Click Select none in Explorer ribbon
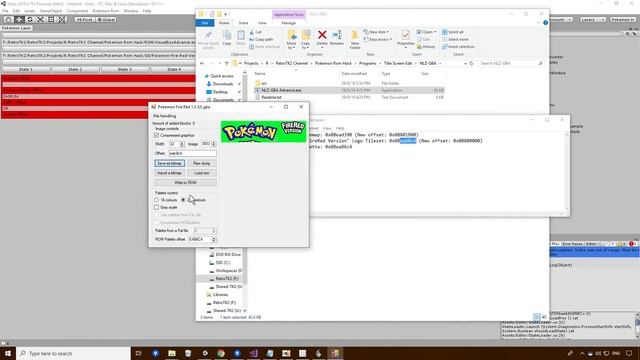The width and height of the screenshot is (640, 360). [455, 40]
